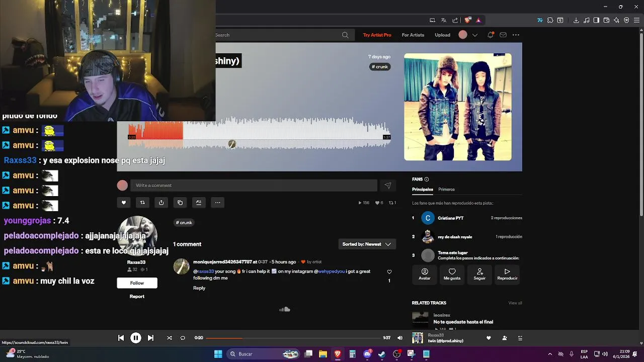Open the SoundCloud header three-dots menu

pyautogui.click(x=516, y=35)
